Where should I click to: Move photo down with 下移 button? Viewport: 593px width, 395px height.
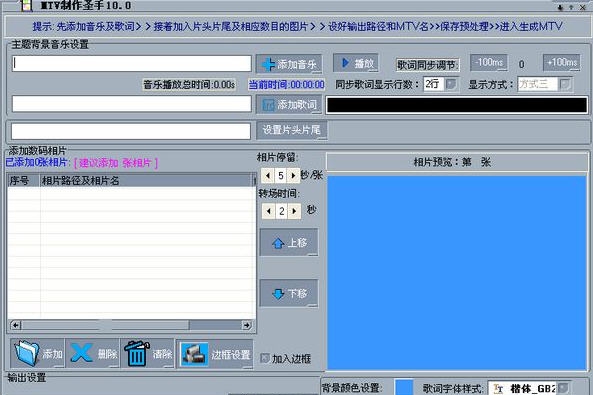coord(289,294)
